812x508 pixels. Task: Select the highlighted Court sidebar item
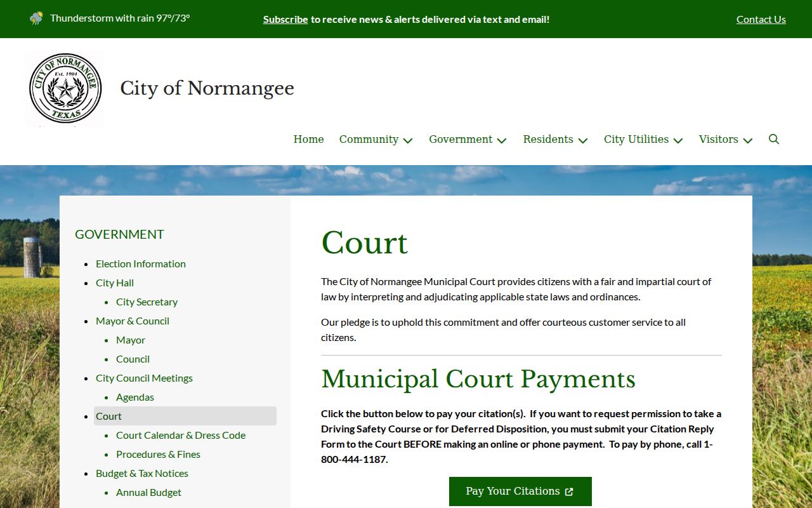(x=185, y=416)
